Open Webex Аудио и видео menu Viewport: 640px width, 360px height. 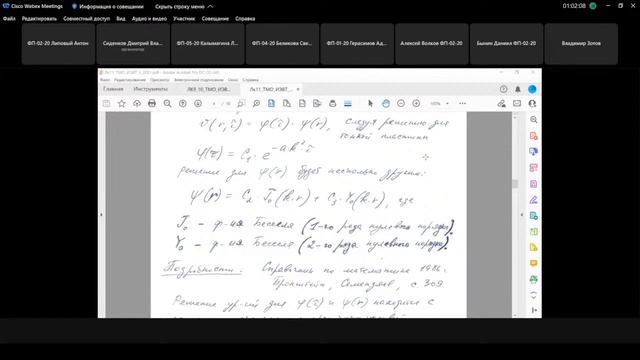click(x=149, y=18)
